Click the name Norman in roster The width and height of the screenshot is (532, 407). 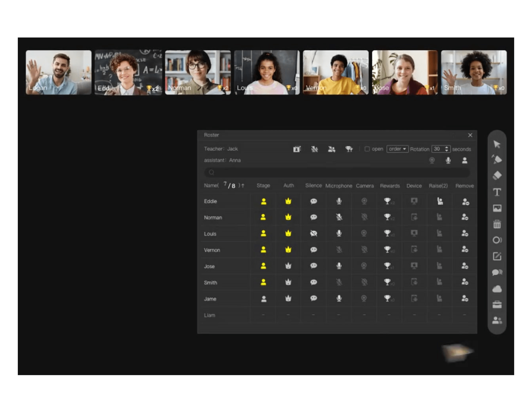(x=213, y=218)
